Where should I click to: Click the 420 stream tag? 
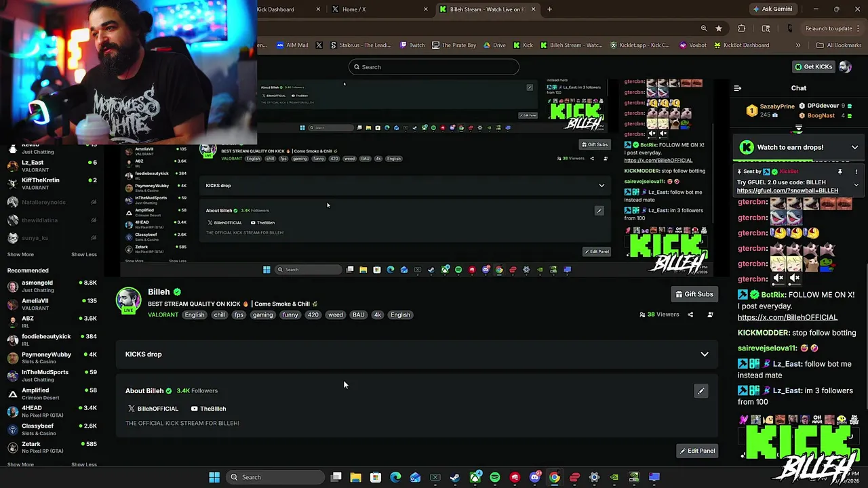(x=313, y=315)
